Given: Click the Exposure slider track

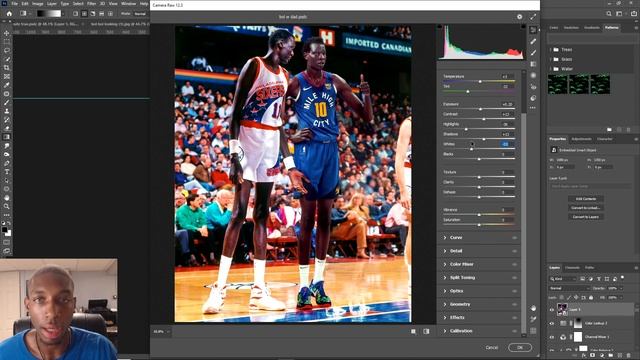Looking at the screenshot, I should [479, 109].
